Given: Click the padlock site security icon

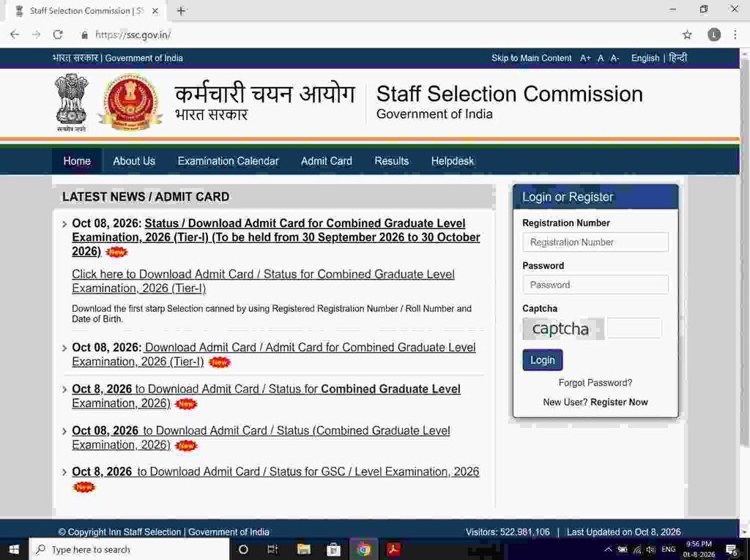Looking at the screenshot, I should pyautogui.click(x=85, y=35).
